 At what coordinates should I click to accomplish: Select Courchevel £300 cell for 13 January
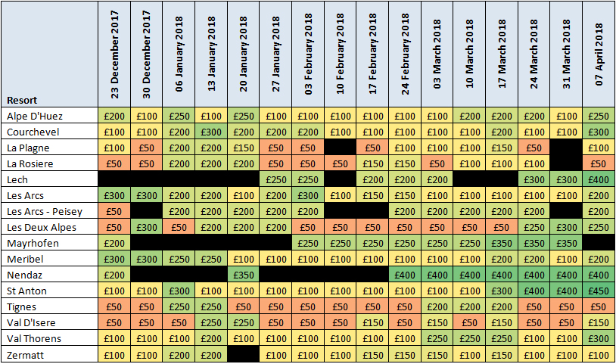(211, 132)
